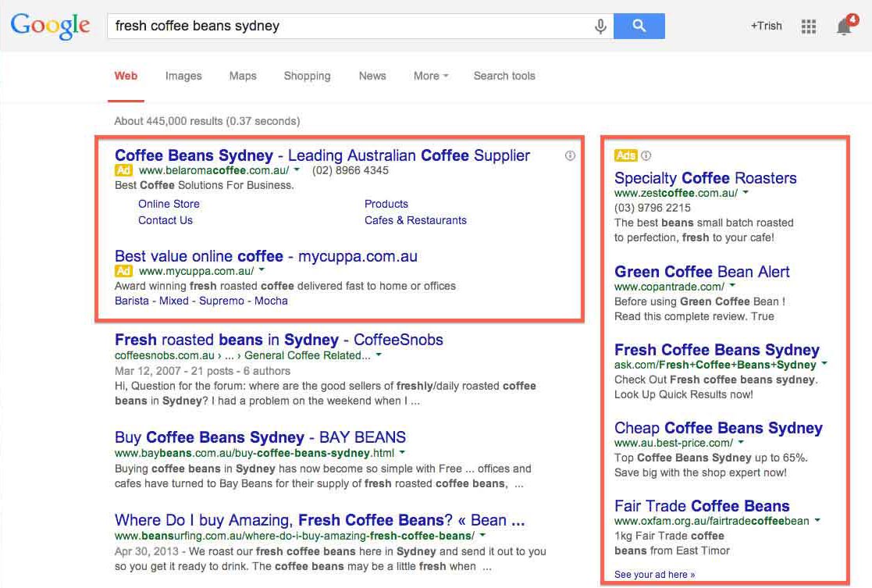Screen dimensions: 872x588
Task: Click phone number (02) 8966 4345
Action: point(350,170)
